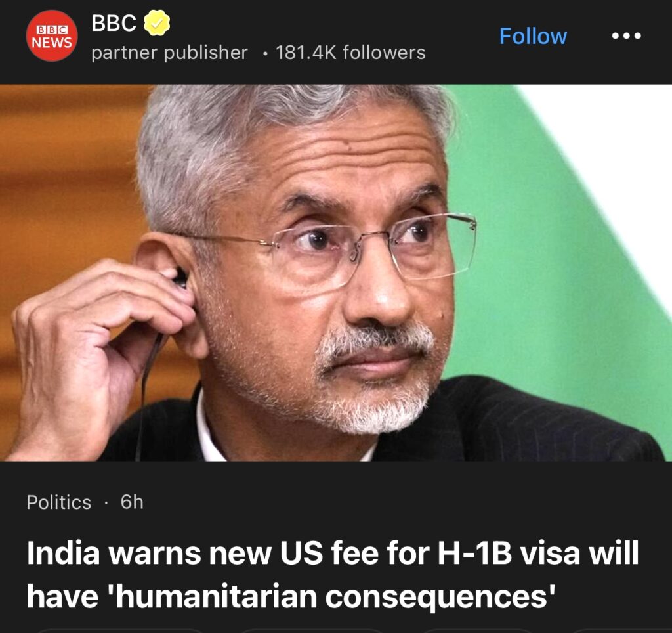Click the checkmark inside the verified badge
This screenshot has width=672, height=633.
[x=157, y=24]
